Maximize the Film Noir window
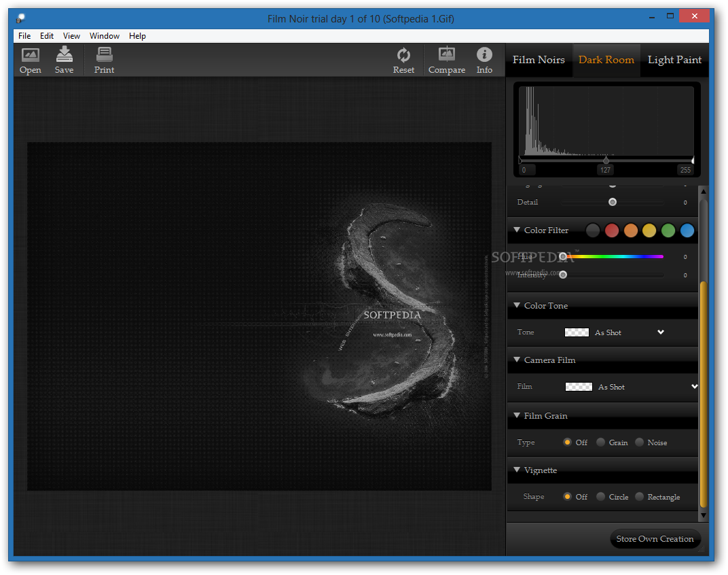The image size is (728, 575). click(670, 16)
